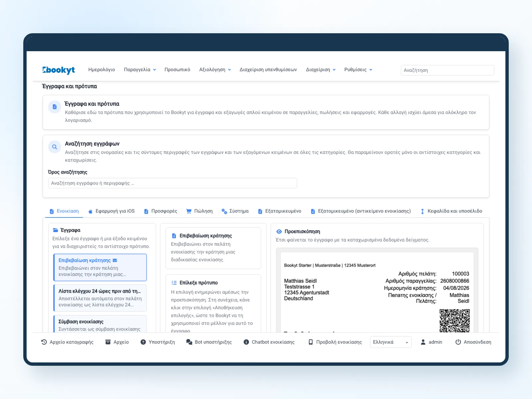Open the Αρχείο archive
The width and height of the screenshot is (532, 399).
coord(117,342)
